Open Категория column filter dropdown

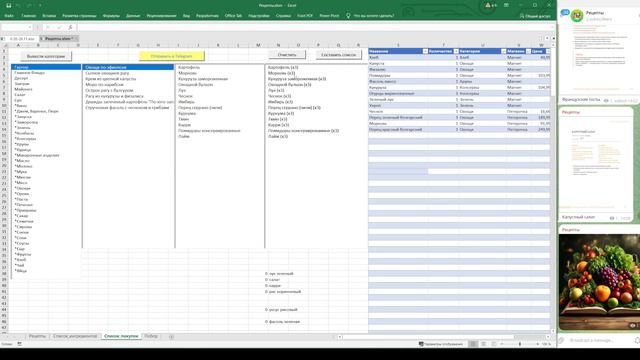(503, 51)
